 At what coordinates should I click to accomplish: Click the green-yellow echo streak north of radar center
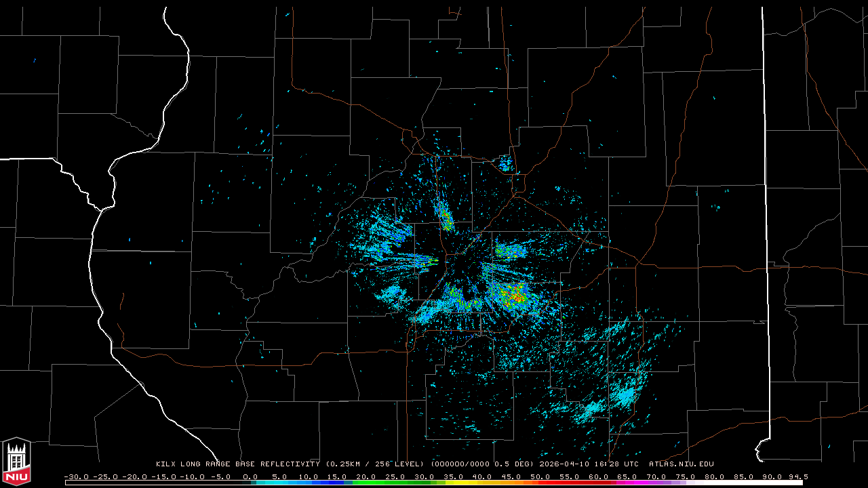445,216
